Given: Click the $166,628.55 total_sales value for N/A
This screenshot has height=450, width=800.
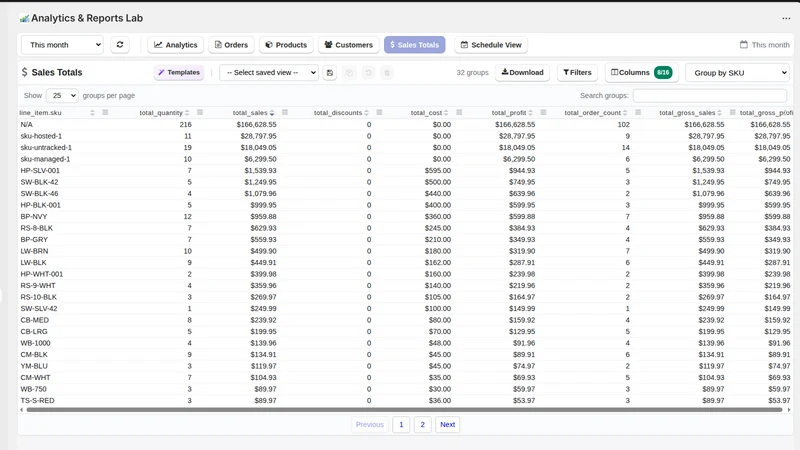Looking at the screenshot, I should [256, 124].
